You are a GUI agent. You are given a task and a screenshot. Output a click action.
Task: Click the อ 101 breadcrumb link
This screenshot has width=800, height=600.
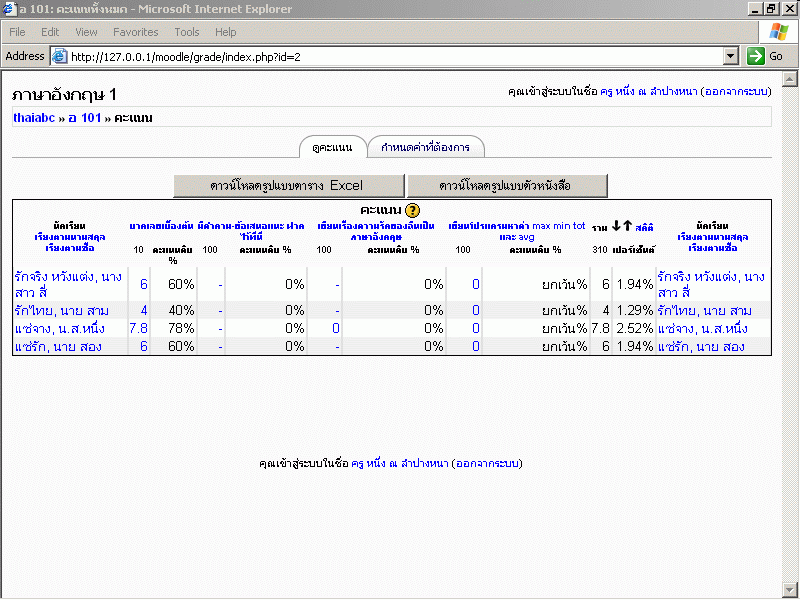[85, 118]
